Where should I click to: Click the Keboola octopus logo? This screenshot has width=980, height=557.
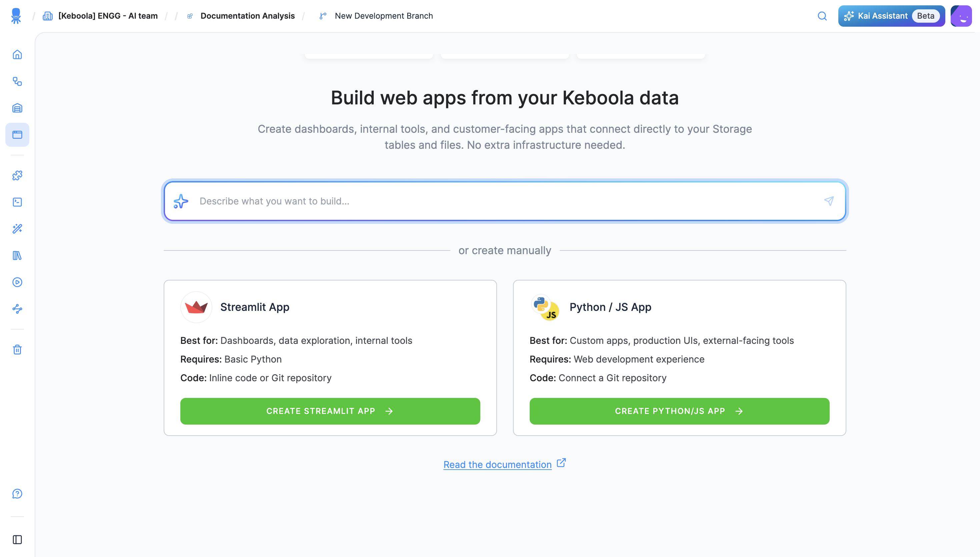16,16
